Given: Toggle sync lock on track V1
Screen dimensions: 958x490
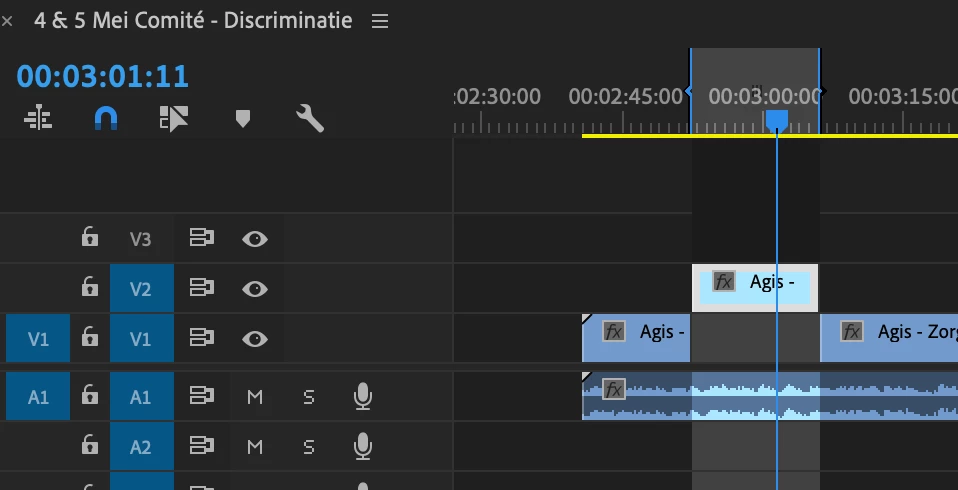Looking at the screenshot, I should [201, 338].
